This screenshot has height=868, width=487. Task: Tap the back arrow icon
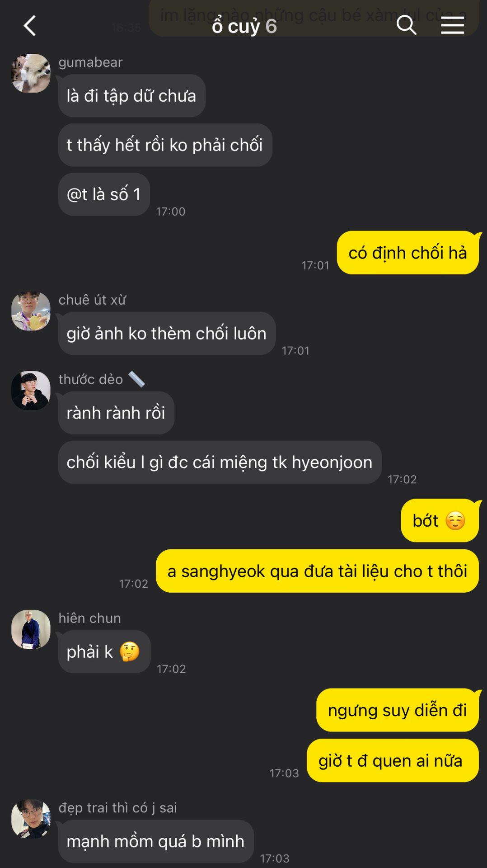coord(30,26)
